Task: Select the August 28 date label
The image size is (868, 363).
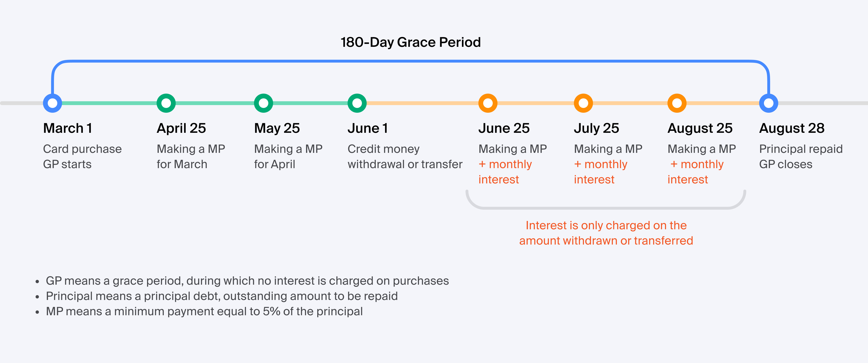Action: tap(792, 128)
